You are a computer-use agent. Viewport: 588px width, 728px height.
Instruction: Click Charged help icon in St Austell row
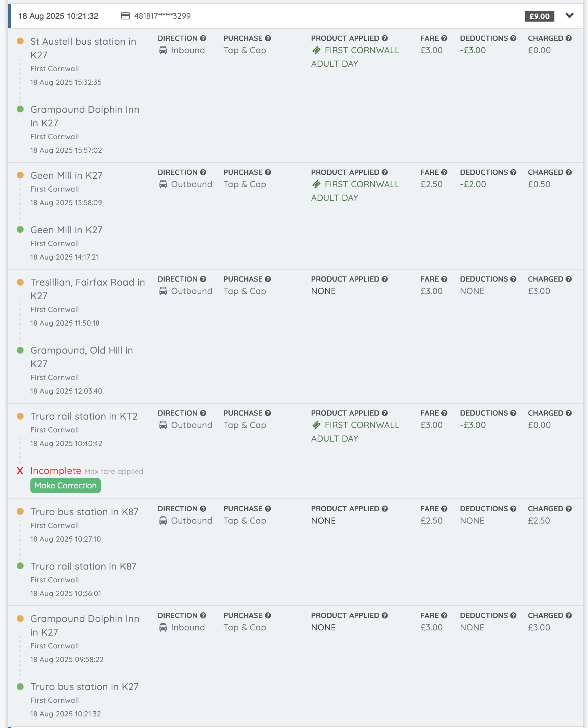pos(569,38)
